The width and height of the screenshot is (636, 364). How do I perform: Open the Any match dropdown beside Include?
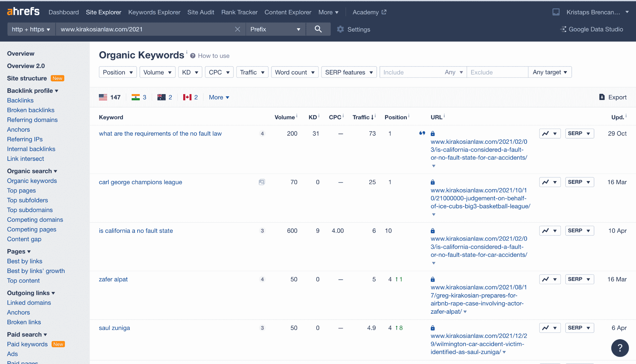454,72
